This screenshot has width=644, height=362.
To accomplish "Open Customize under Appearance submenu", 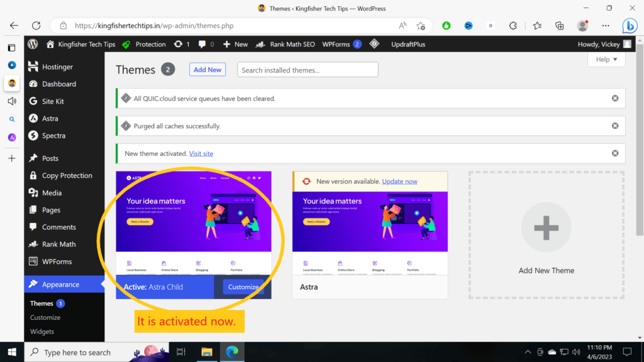I will pos(45,317).
